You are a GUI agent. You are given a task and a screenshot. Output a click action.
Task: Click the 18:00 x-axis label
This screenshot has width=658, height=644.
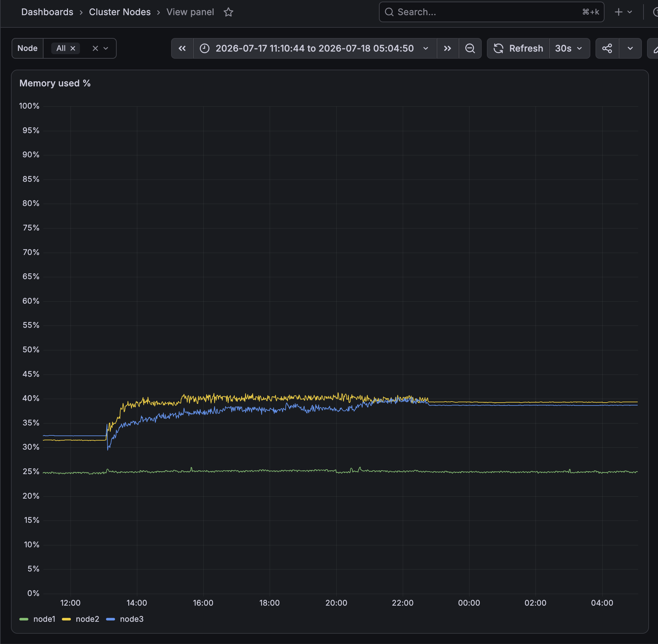coord(269,603)
